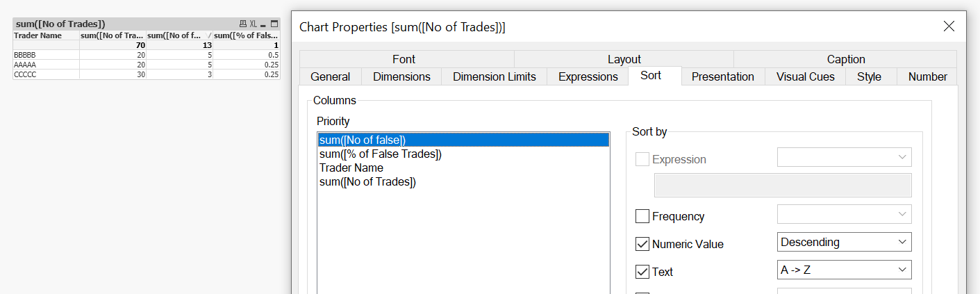980x294 pixels.
Task: Toggle the Text sort checkbox
Action: tap(642, 272)
